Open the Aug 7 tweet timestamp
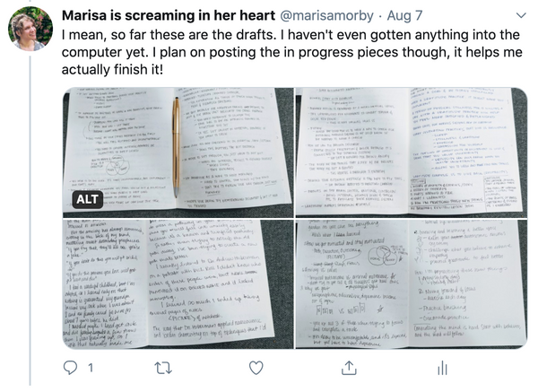 pyautogui.click(x=404, y=15)
